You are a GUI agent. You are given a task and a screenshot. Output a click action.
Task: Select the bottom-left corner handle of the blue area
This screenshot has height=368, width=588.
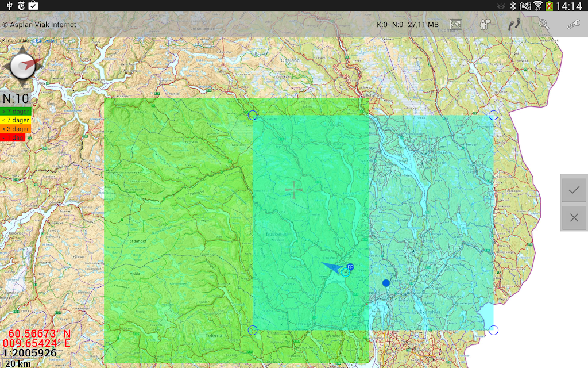[x=253, y=330]
